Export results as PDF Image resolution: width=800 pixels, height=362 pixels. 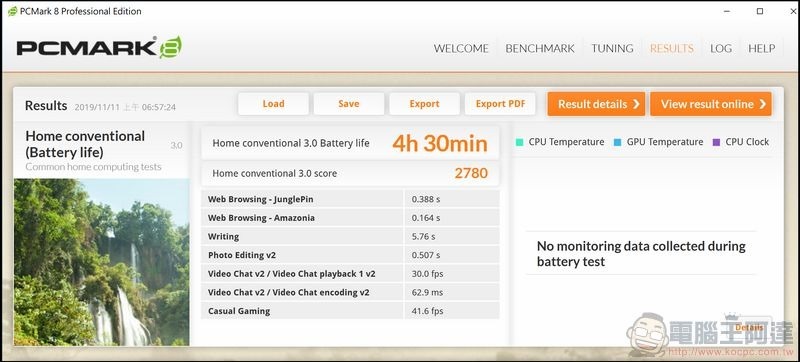pos(501,104)
